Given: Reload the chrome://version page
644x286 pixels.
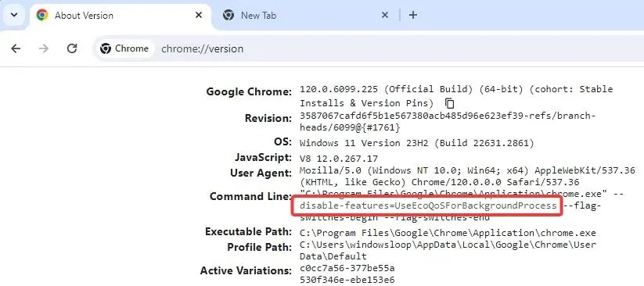Looking at the screenshot, I should [x=72, y=48].
